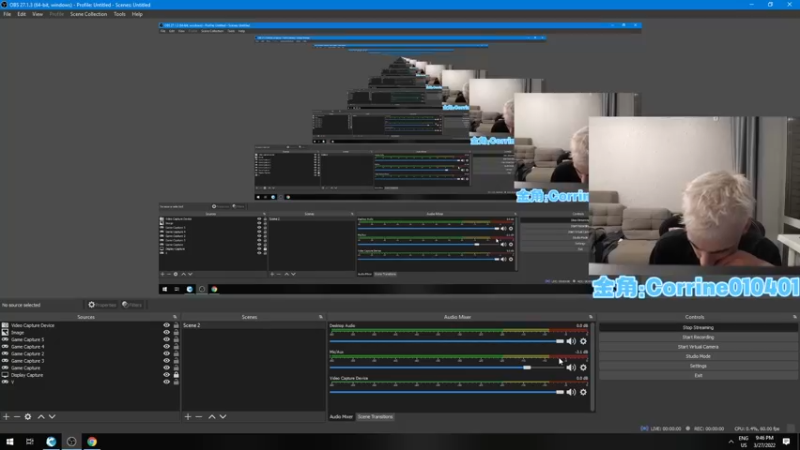Hide the Display Capture source
This screenshot has width=800, height=450.
pos(166,375)
